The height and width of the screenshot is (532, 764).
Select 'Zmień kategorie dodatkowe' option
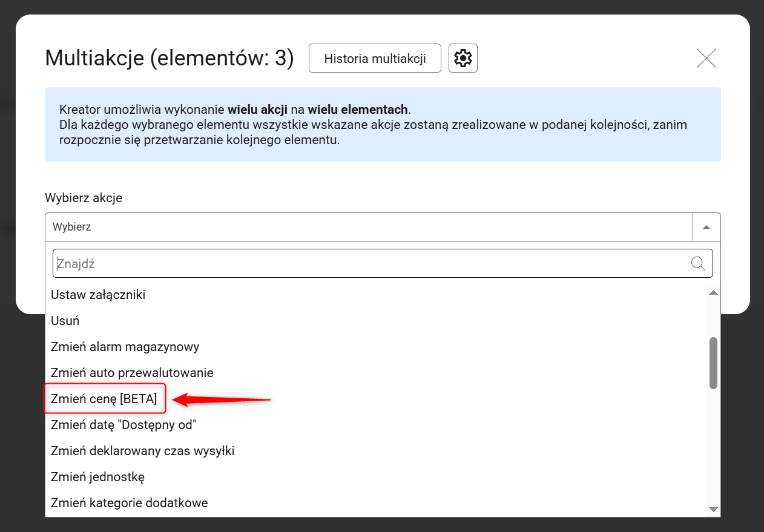129,503
